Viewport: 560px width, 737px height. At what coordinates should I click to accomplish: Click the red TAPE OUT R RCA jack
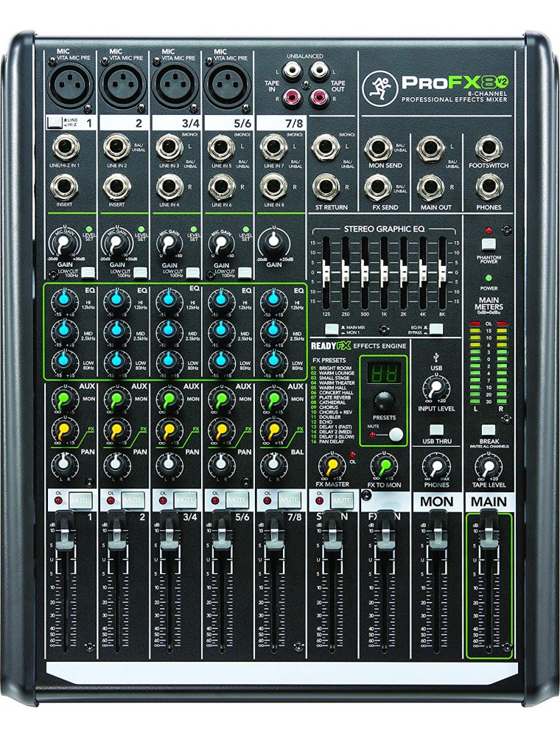coord(319,98)
